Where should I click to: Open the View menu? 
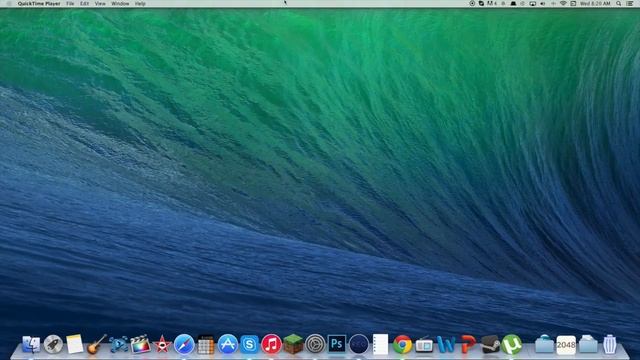(100, 4)
